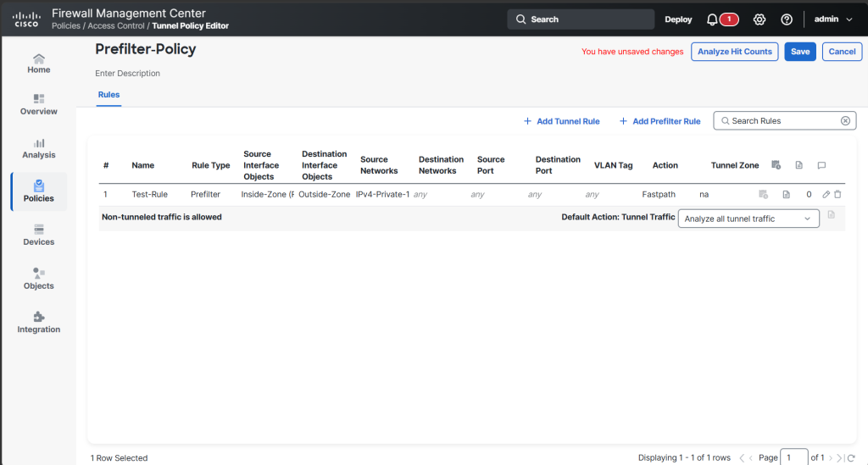Viewport: 868px width, 465px height.
Task: Select Policies in the sidebar
Action: 39,191
